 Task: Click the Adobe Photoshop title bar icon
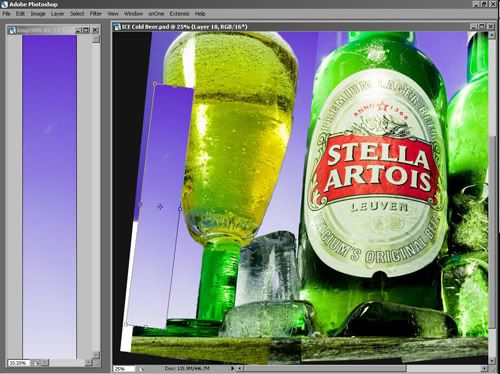pos(4,4)
